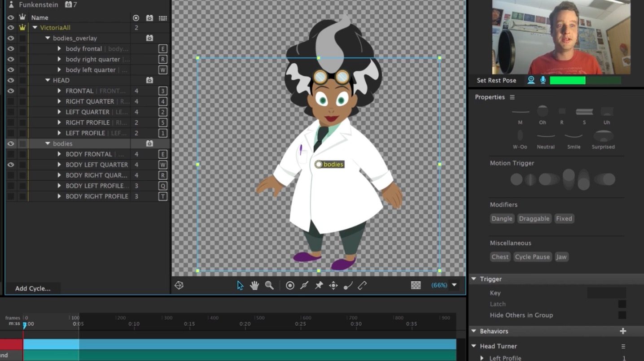Click the crown icon beside VictoriaAll
The image size is (644, 361).
[22, 28]
